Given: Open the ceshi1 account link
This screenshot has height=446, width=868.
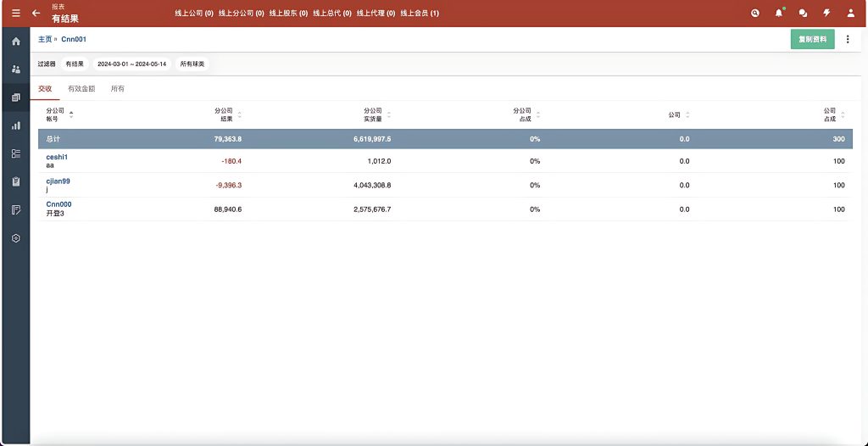Looking at the screenshot, I should tap(57, 158).
